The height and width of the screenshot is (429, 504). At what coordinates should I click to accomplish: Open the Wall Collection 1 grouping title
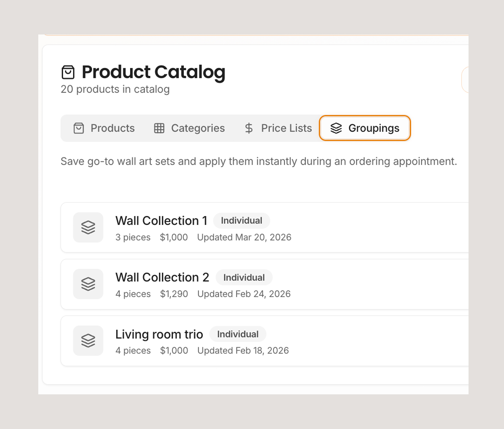(161, 221)
